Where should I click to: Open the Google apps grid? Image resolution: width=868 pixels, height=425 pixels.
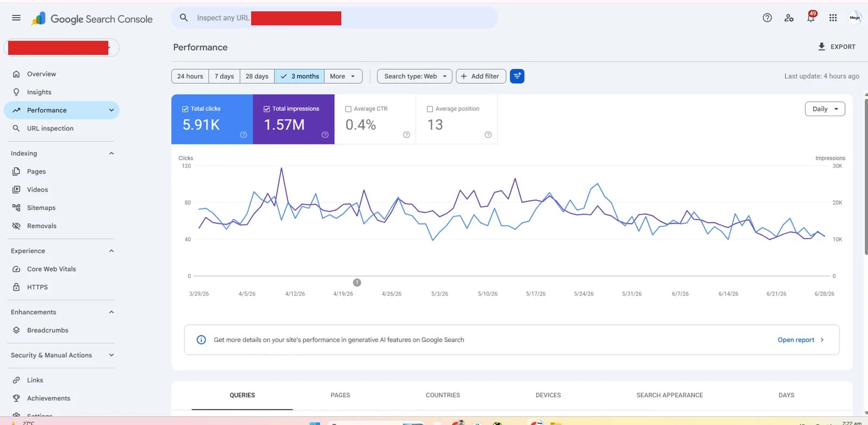(833, 18)
